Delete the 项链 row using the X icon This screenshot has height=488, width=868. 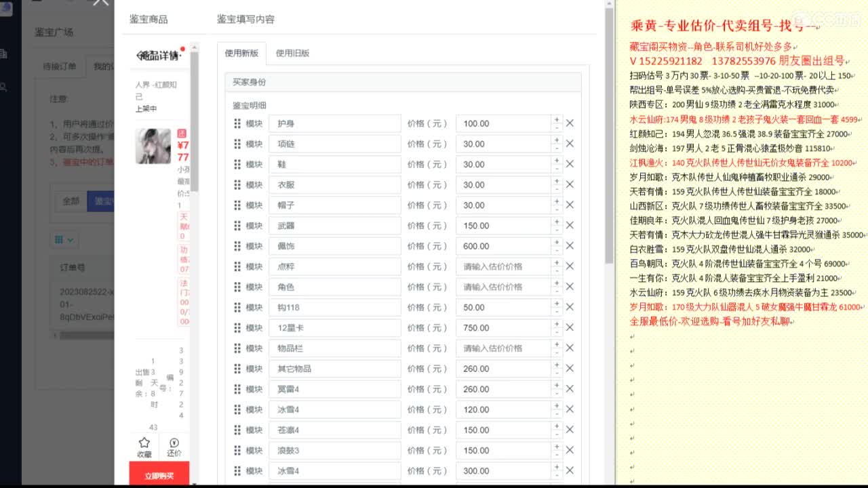[570, 144]
